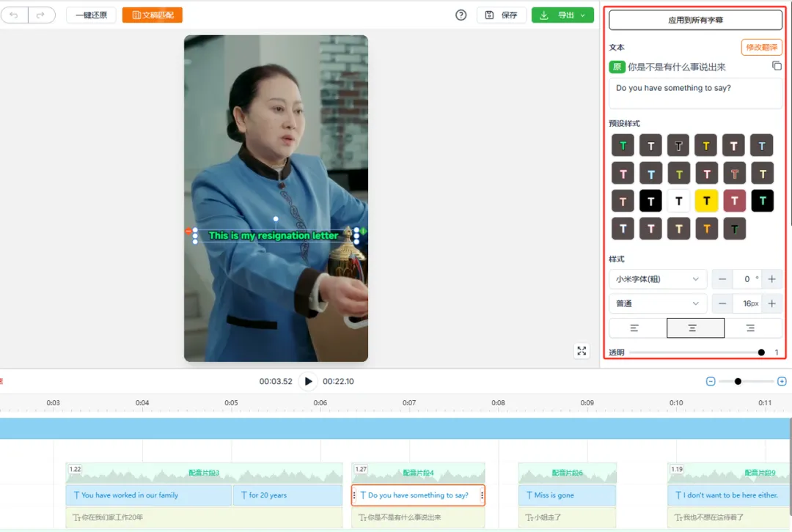Apply the red outlined T preset style
Image resolution: width=792 pixels, height=532 pixels.
734,174
